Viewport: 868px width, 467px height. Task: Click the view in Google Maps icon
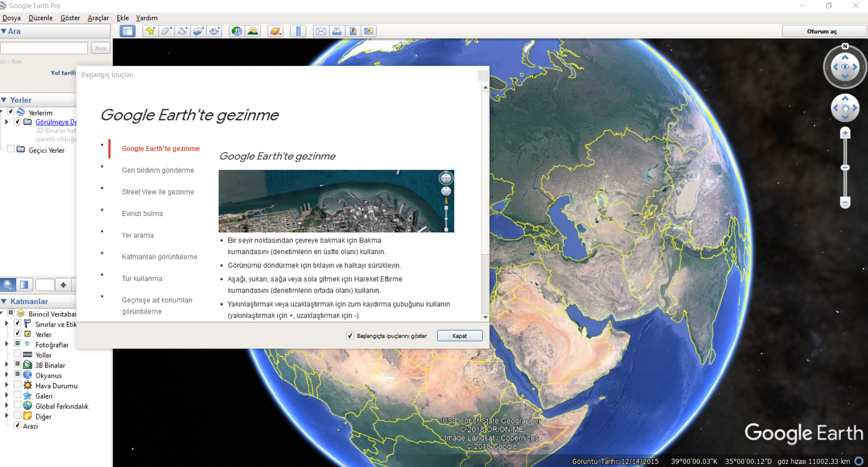coord(368,31)
